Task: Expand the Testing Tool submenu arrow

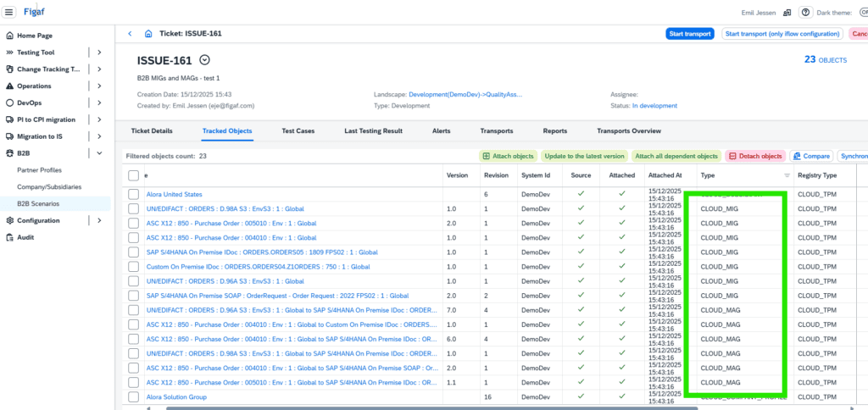Action: click(x=99, y=53)
